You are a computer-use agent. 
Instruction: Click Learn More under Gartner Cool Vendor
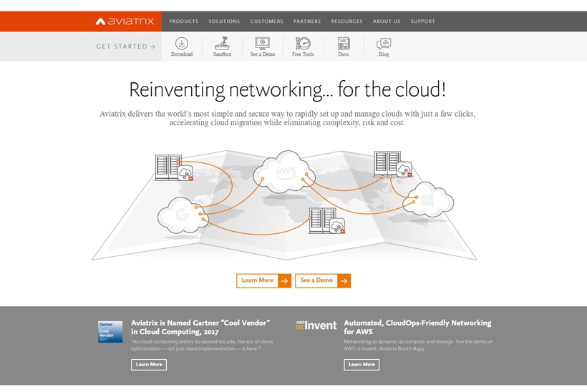(x=149, y=364)
